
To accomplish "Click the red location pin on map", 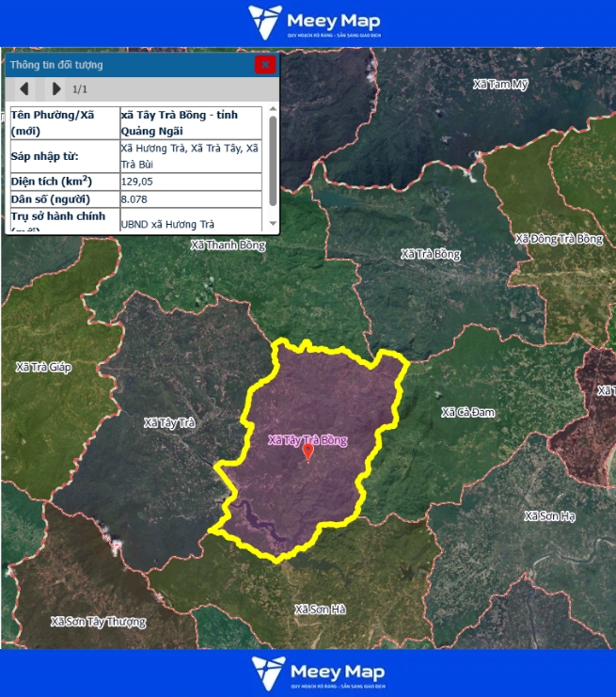I will tap(308, 451).
